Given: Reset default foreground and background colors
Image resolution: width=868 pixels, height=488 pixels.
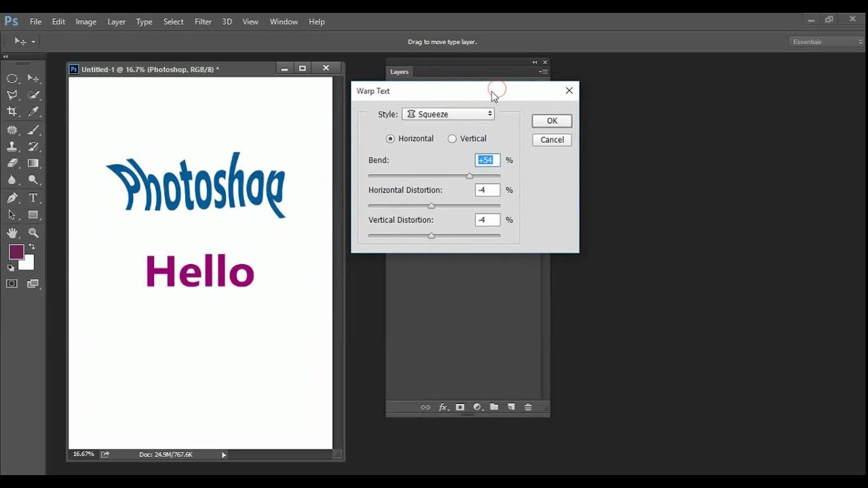Looking at the screenshot, I should [x=11, y=268].
